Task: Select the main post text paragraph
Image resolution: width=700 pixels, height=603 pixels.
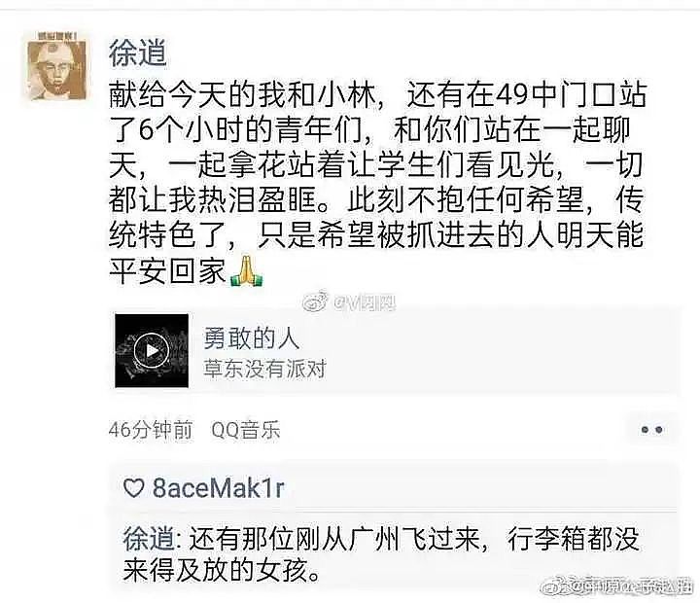Action: pos(377,183)
